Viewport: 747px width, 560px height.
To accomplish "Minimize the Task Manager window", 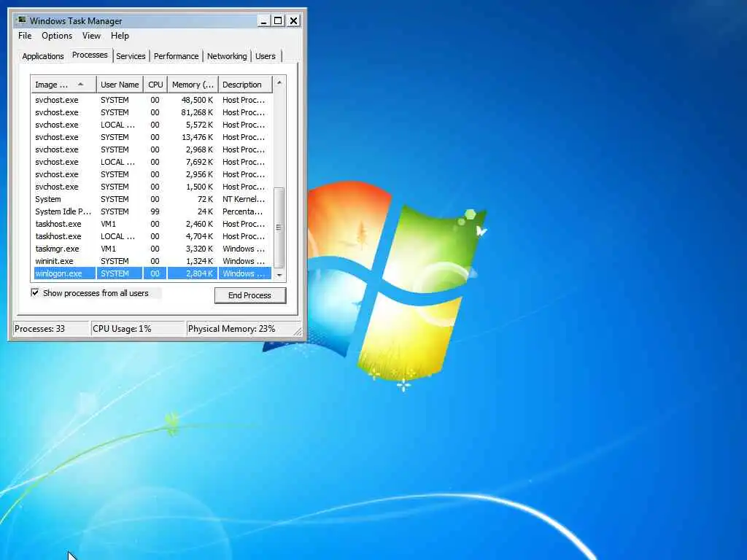I will [x=263, y=21].
